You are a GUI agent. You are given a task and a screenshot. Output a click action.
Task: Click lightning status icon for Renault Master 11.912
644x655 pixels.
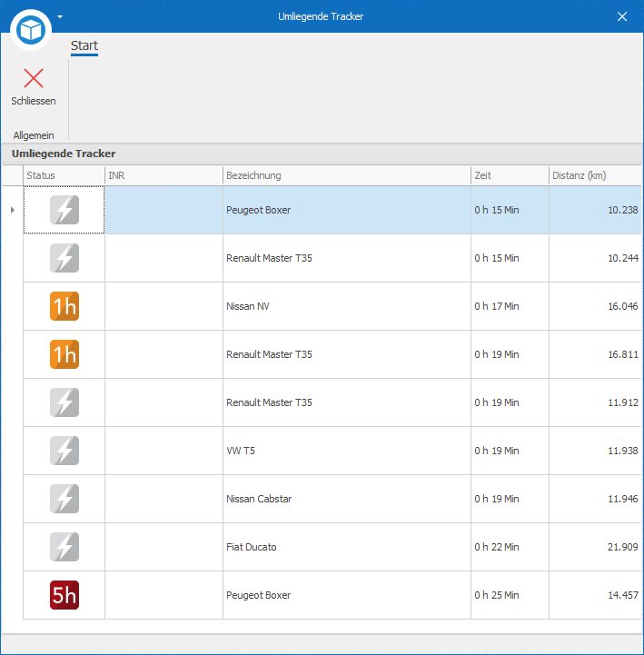click(64, 402)
